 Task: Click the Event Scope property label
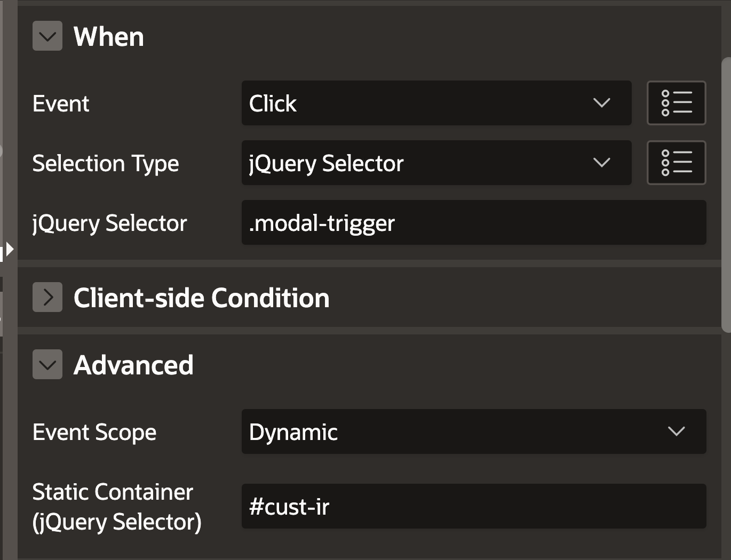click(94, 432)
